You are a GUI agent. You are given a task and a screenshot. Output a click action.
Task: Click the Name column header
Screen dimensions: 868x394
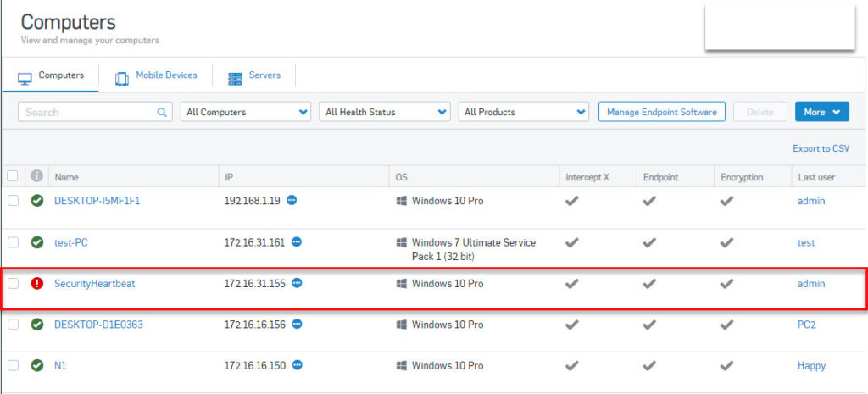66,177
